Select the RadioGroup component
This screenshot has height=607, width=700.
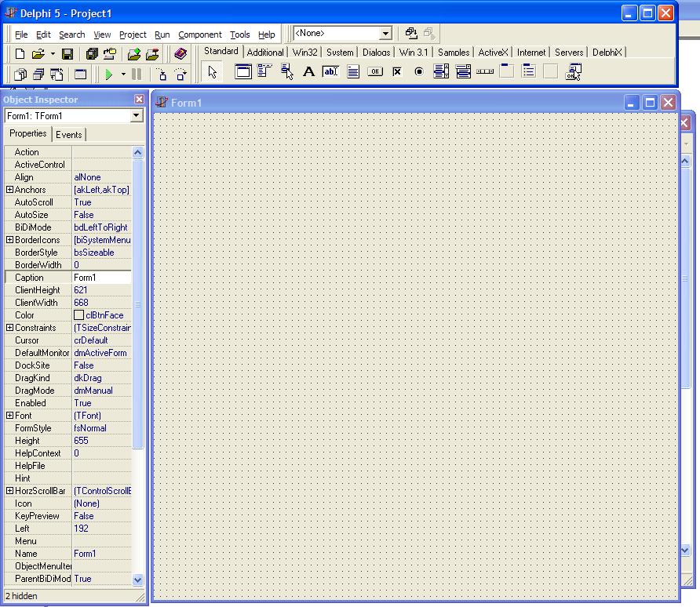click(529, 71)
